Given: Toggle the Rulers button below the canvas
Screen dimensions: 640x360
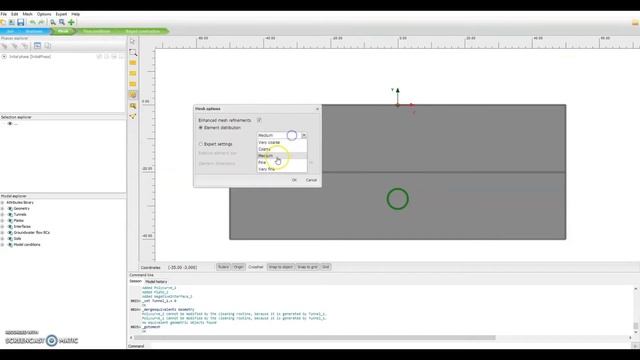Looking at the screenshot, I should click(x=223, y=267).
